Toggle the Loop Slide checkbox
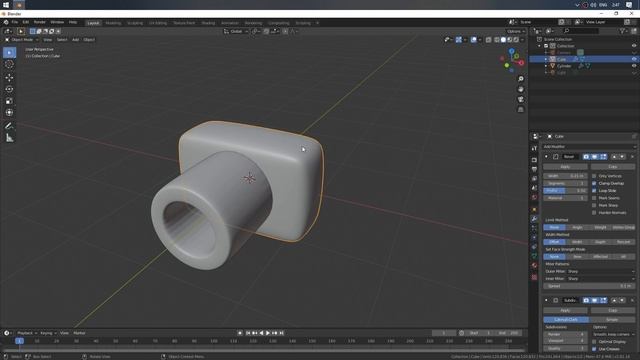640x360 pixels. tap(594, 191)
